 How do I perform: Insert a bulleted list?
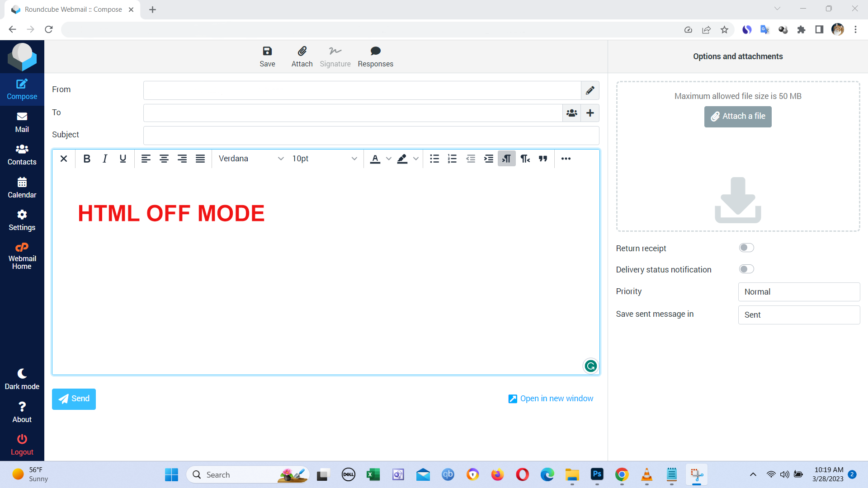pyautogui.click(x=434, y=159)
